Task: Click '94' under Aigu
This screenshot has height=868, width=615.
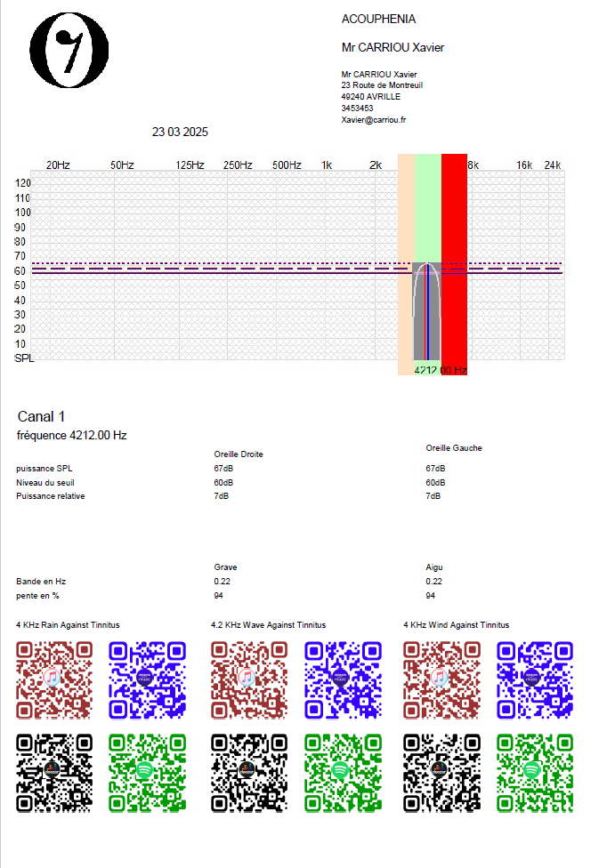Action: coord(431,596)
